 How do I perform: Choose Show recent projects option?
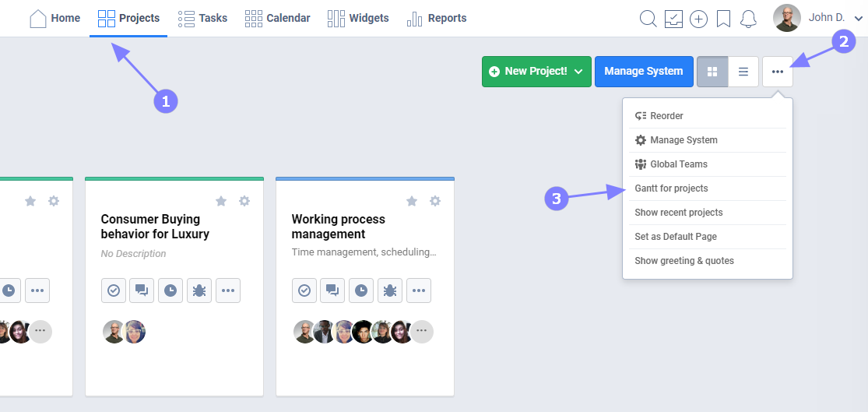(x=678, y=213)
